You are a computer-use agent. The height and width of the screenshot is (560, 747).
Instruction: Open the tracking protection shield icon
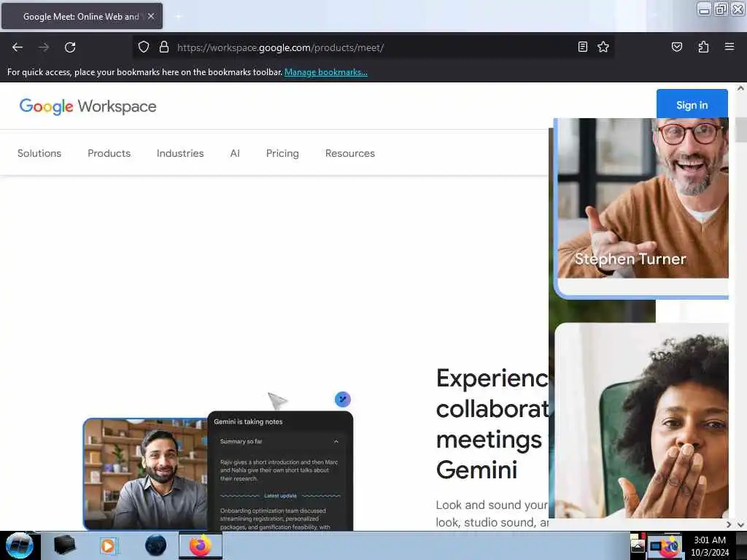click(144, 47)
